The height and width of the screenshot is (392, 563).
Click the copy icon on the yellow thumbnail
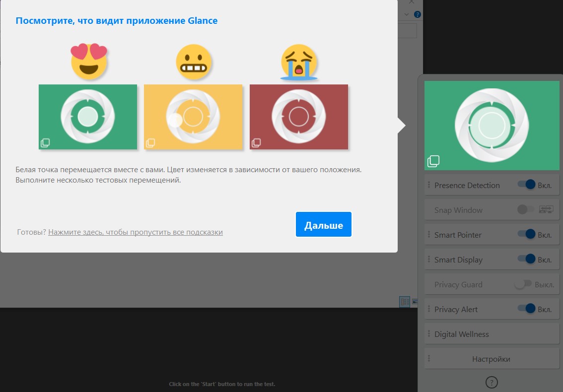(150, 143)
